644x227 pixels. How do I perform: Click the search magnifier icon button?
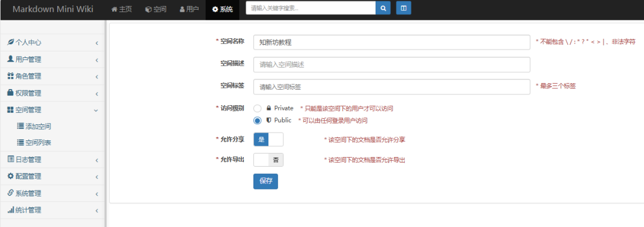[383, 8]
